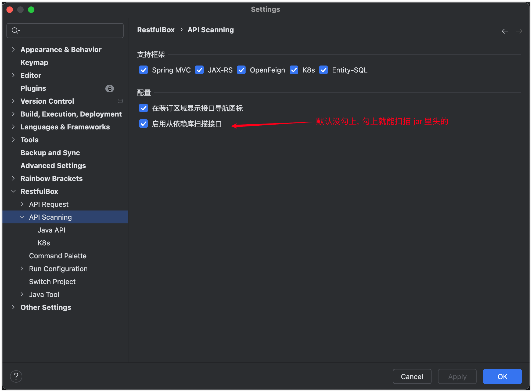Uncheck the Entity-SQL checkbox

pos(323,70)
